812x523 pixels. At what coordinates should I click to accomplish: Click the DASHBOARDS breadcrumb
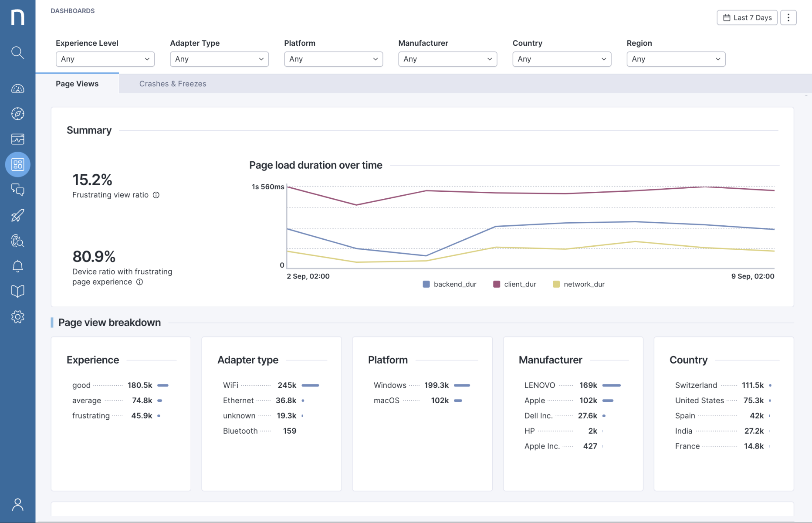[72, 11]
